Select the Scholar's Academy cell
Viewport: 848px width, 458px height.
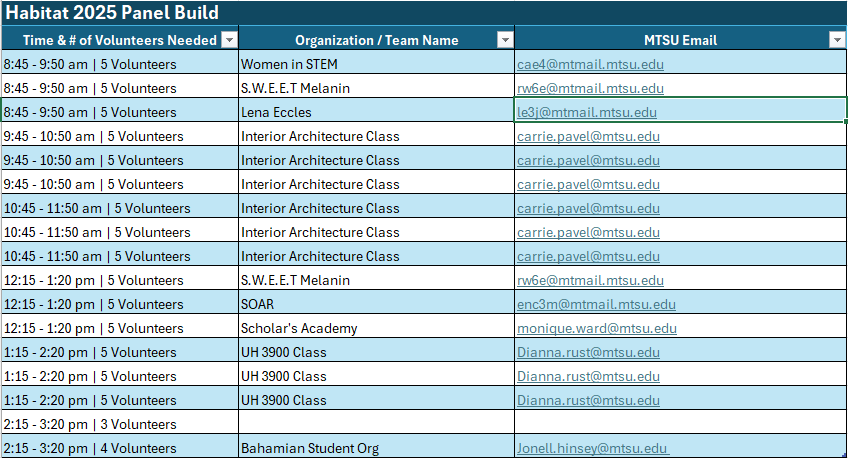click(x=299, y=329)
